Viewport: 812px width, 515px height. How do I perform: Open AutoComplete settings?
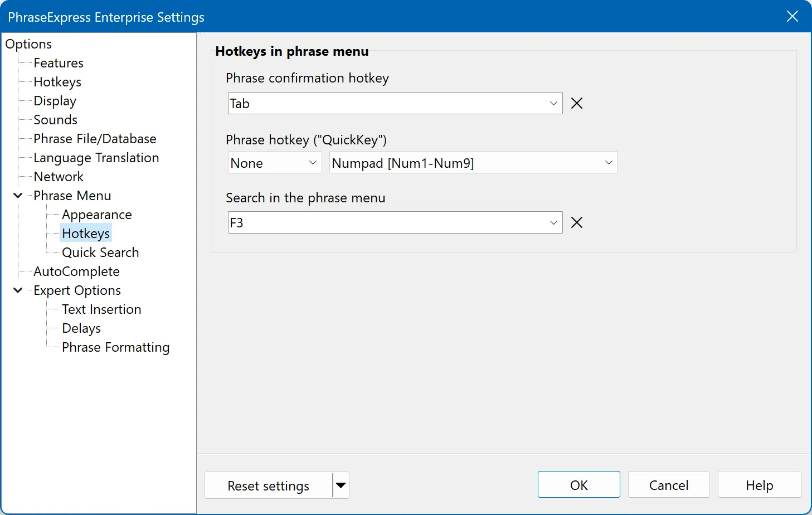(76, 271)
